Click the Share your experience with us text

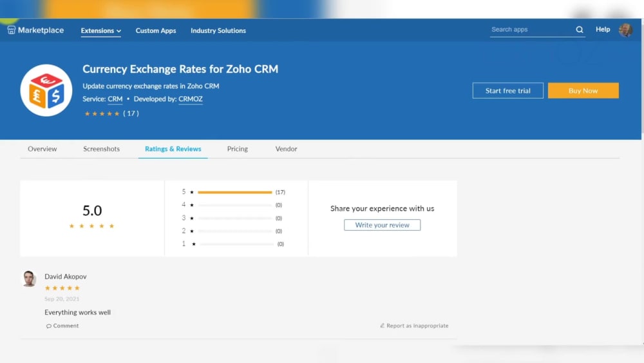[382, 208]
